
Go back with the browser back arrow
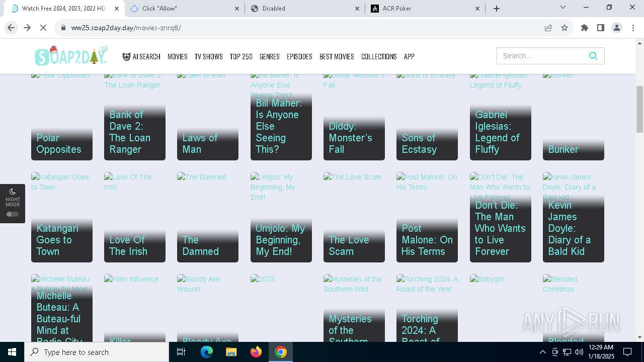(x=11, y=28)
